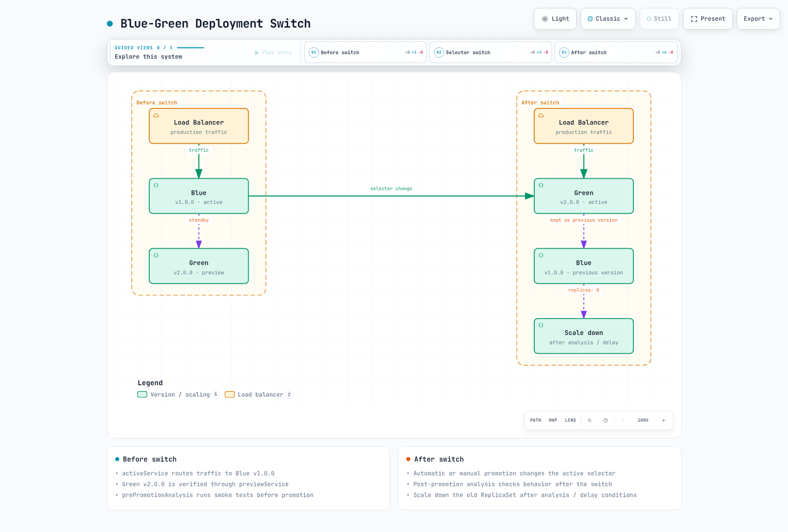
Task: Switch to LENS mode
Action: (x=570, y=420)
